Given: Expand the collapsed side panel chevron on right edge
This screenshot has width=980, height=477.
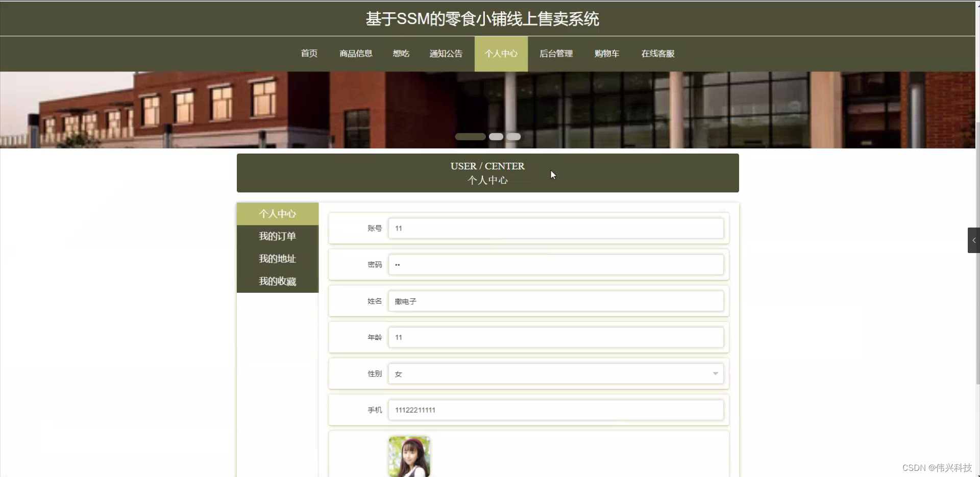Looking at the screenshot, I should [x=973, y=240].
